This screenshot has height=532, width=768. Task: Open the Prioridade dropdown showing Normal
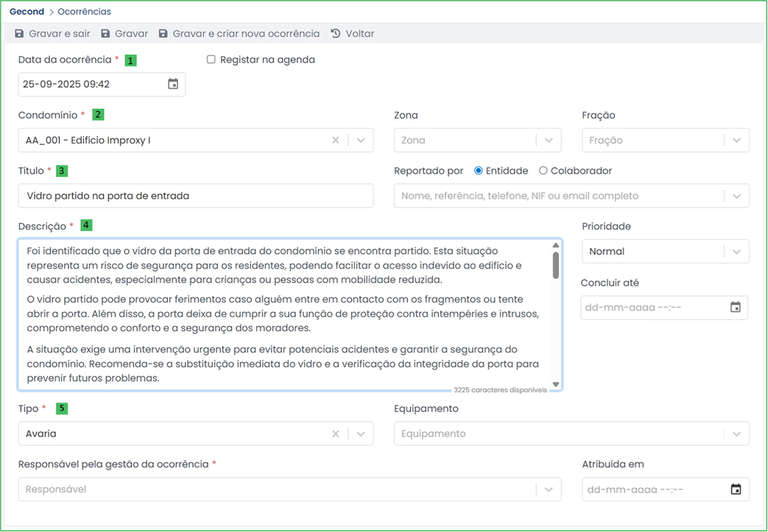pyautogui.click(x=736, y=252)
